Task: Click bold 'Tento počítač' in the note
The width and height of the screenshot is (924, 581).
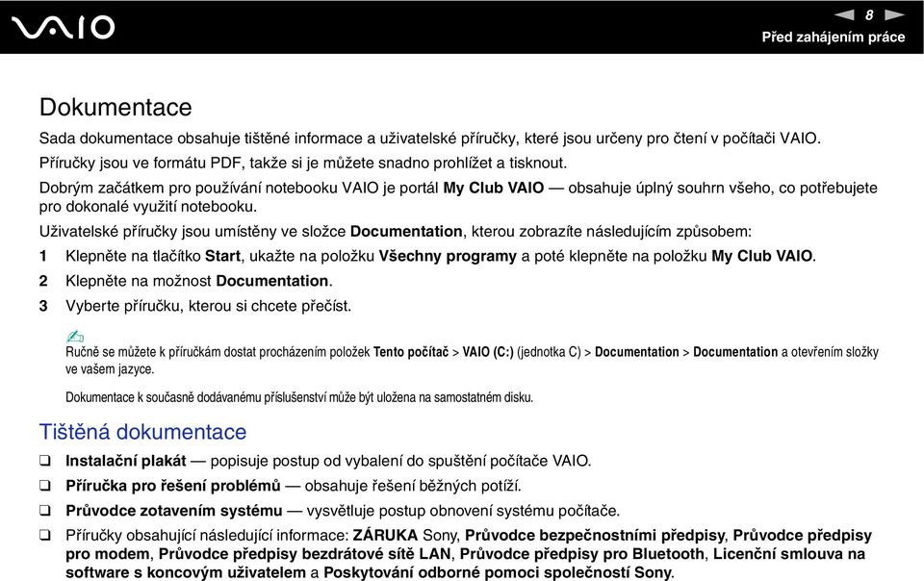Action: coord(411,352)
